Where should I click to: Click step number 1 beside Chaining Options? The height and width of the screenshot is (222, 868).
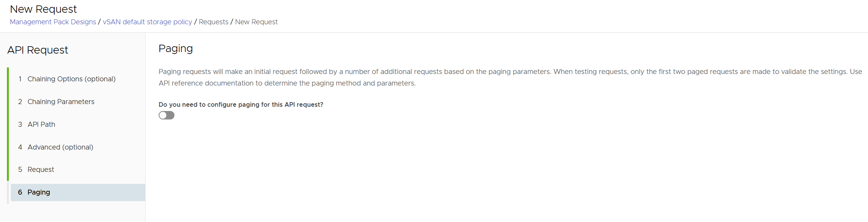click(20, 79)
